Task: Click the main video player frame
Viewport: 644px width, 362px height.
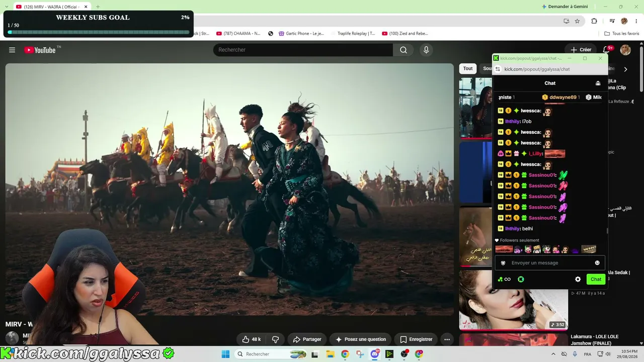Action: click(229, 190)
